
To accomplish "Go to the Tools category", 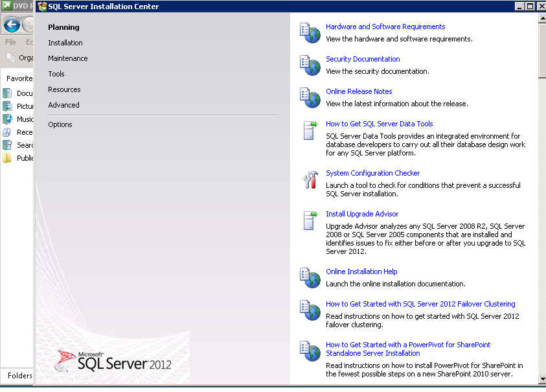I will point(56,74).
